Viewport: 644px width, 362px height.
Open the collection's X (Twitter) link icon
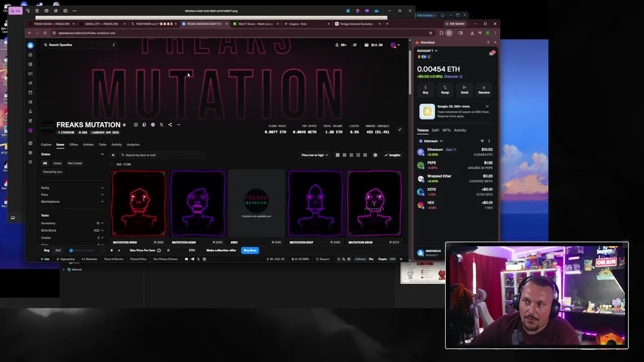pos(162,125)
